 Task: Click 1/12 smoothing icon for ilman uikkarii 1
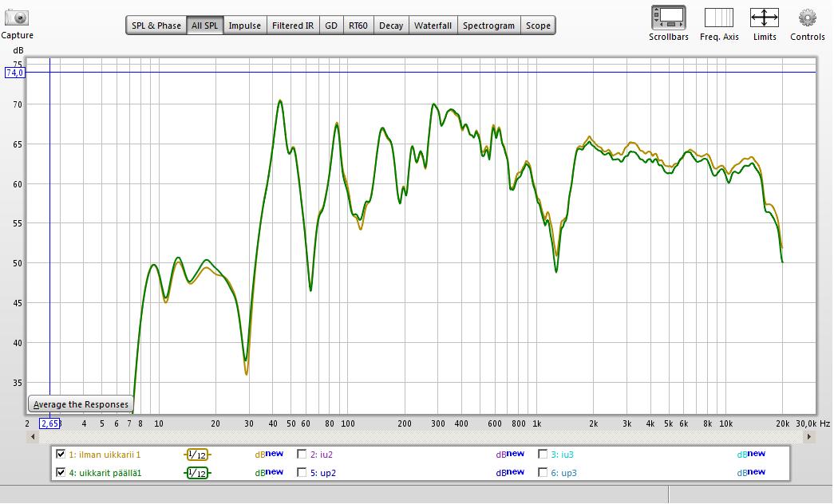[197, 455]
